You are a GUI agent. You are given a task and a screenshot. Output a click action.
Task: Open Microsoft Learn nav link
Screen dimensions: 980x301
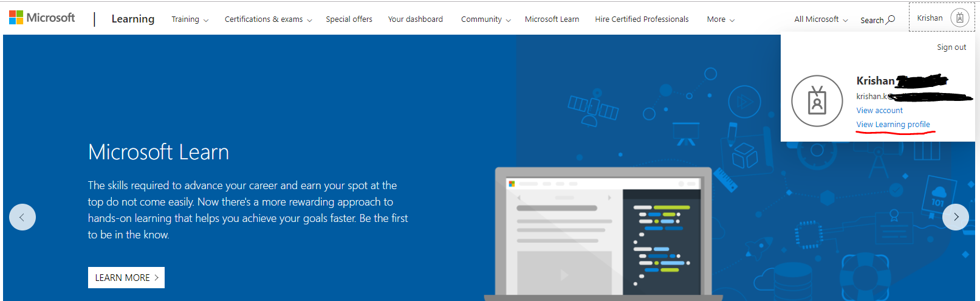pos(552,19)
